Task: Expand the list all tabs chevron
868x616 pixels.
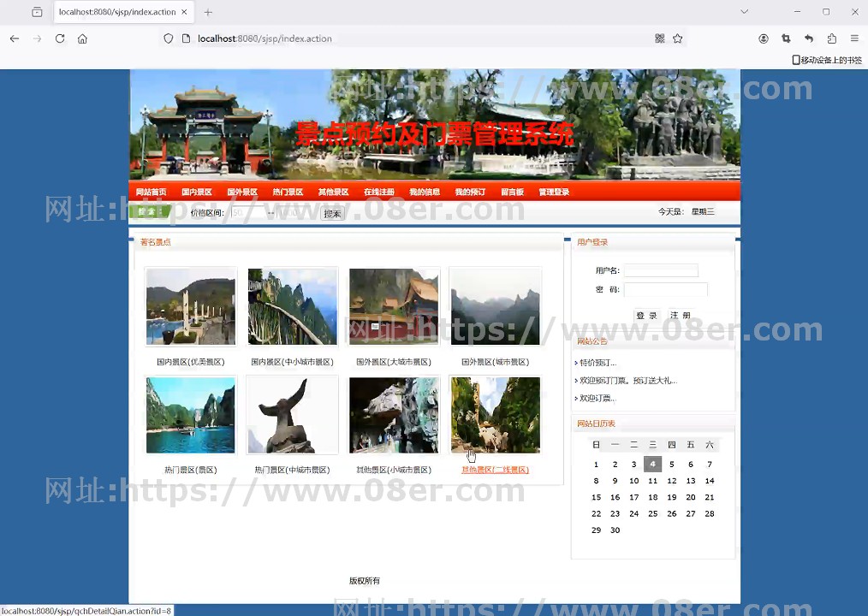Action: point(744,12)
